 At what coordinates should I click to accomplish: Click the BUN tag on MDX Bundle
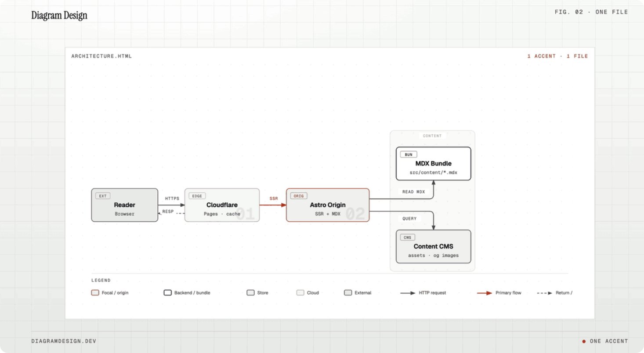pyautogui.click(x=409, y=155)
